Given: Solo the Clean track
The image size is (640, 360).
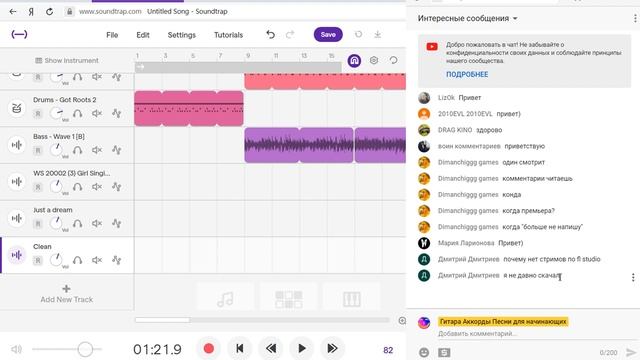Looking at the screenshot, I should coord(78,260).
